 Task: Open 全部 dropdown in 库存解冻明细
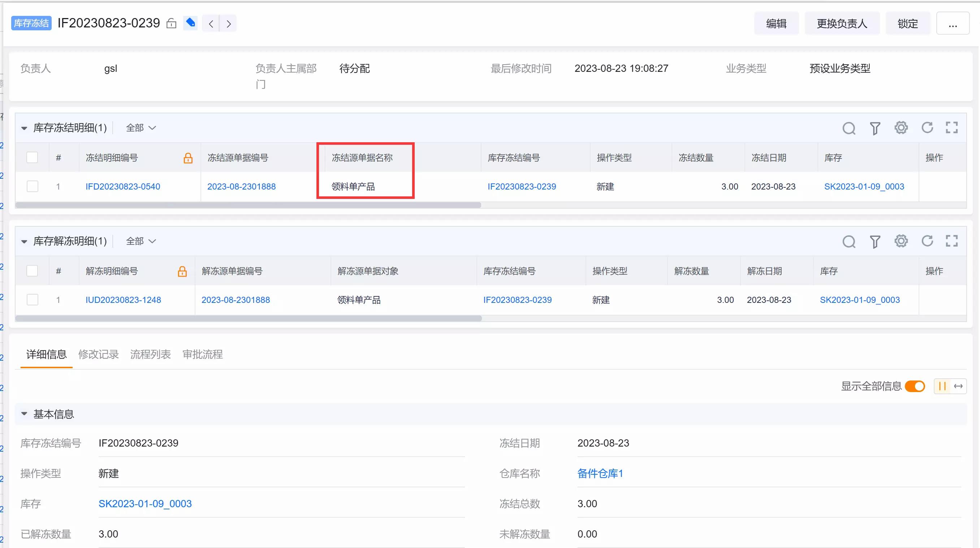coord(141,241)
